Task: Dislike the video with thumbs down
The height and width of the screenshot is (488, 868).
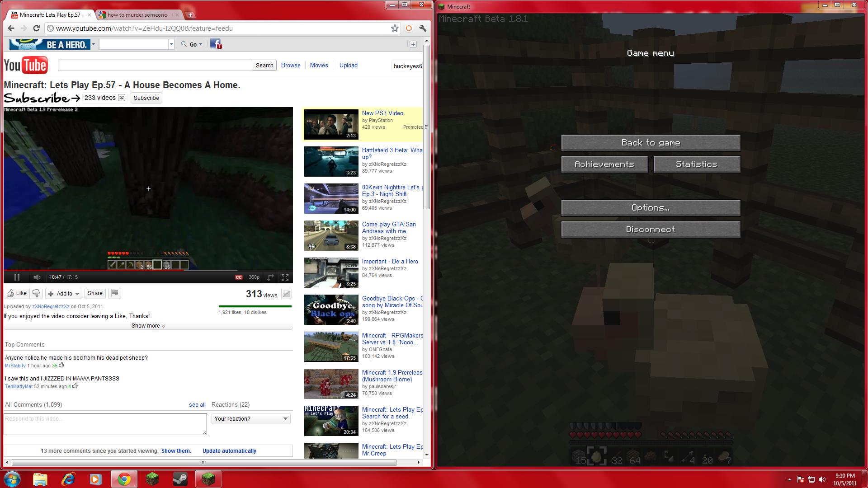Action: click(x=37, y=293)
